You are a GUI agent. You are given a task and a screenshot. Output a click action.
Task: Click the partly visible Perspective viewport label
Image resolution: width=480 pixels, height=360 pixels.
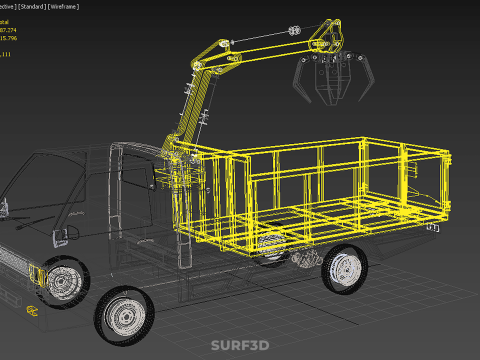coord(8,7)
